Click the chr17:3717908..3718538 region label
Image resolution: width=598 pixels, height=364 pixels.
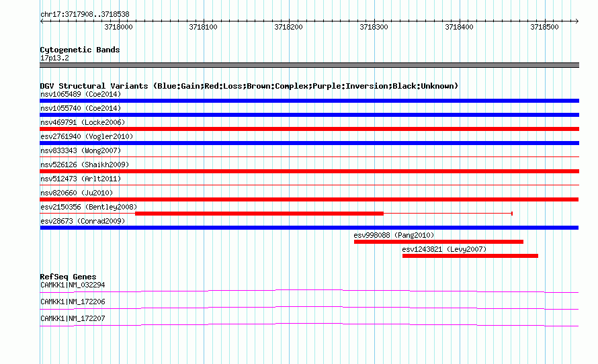(x=85, y=15)
